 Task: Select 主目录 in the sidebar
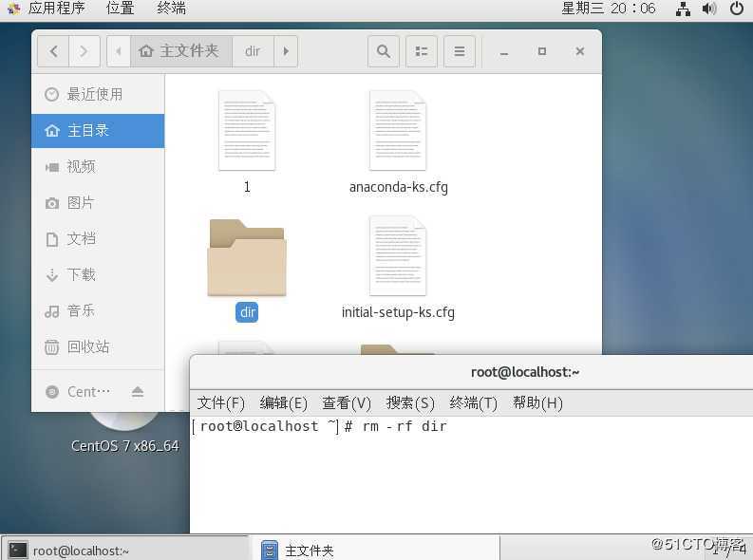(98, 131)
